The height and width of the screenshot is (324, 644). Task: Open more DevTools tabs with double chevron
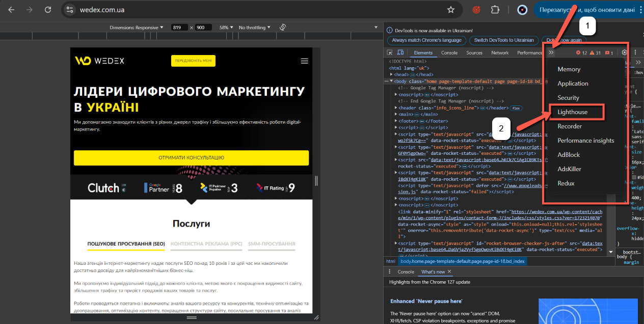551,52
